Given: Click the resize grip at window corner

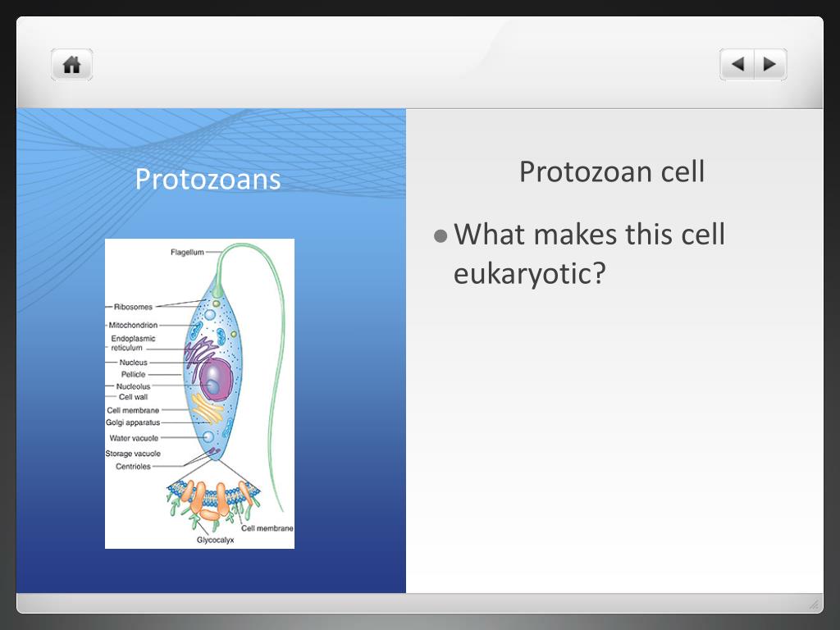Looking at the screenshot, I should pyautogui.click(x=814, y=605).
